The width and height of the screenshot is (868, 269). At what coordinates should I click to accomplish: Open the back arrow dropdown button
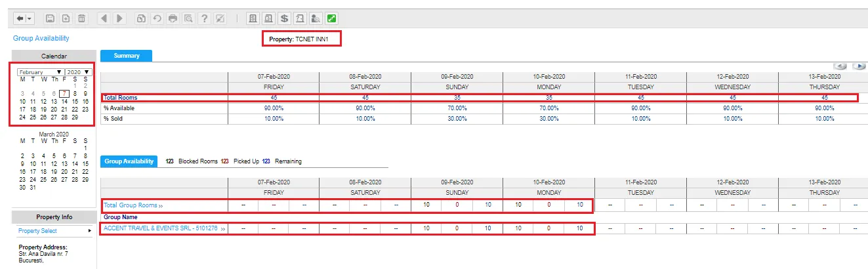pyautogui.click(x=24, y=18)
